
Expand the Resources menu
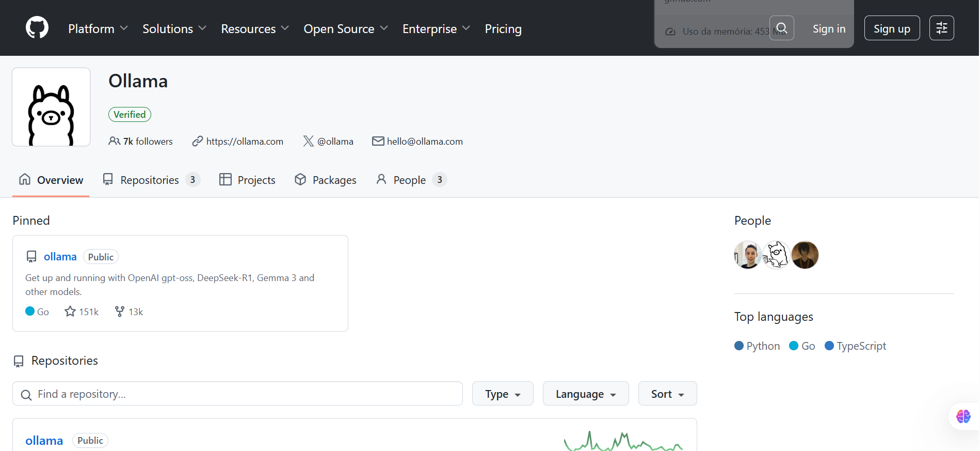coord(255,28)
